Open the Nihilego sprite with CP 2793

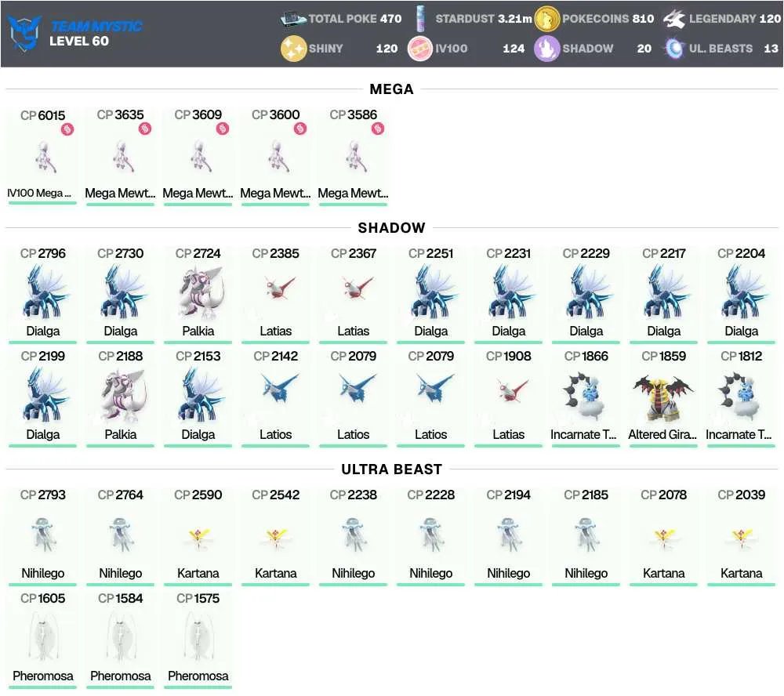point(43,535)
